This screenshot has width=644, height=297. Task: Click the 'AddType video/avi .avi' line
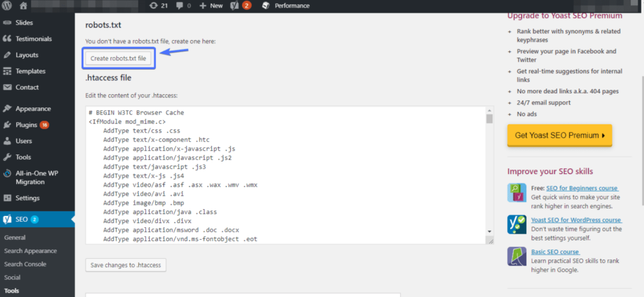point(144,194)
